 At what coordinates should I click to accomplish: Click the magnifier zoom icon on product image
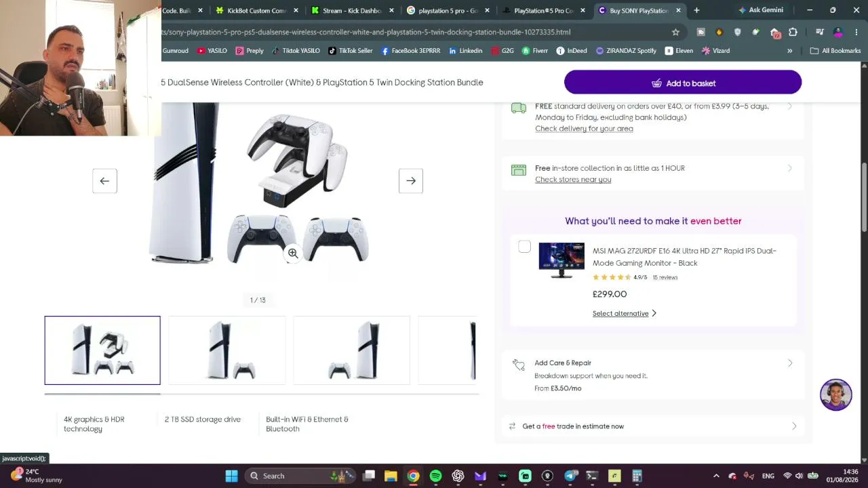tap(293, 253)
